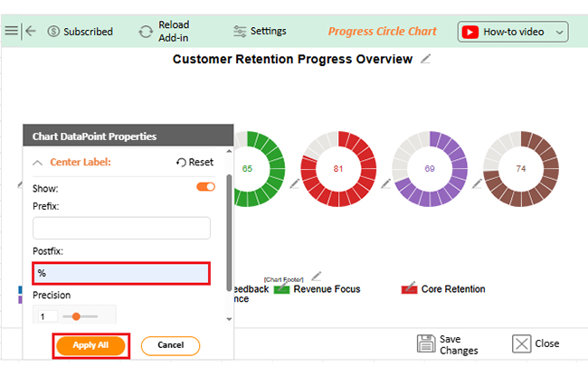Click the Postfix field containing %
The width and height of the screenshot is (588, 376).
tap(121, 272)
